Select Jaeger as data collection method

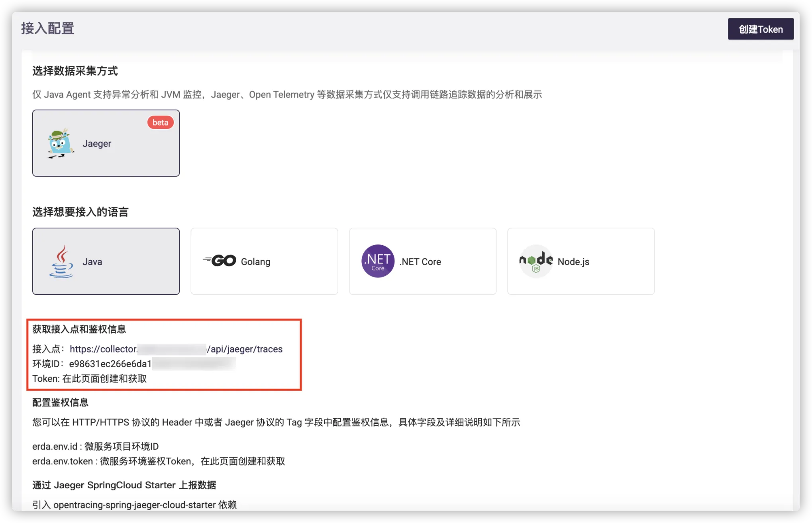97,144
